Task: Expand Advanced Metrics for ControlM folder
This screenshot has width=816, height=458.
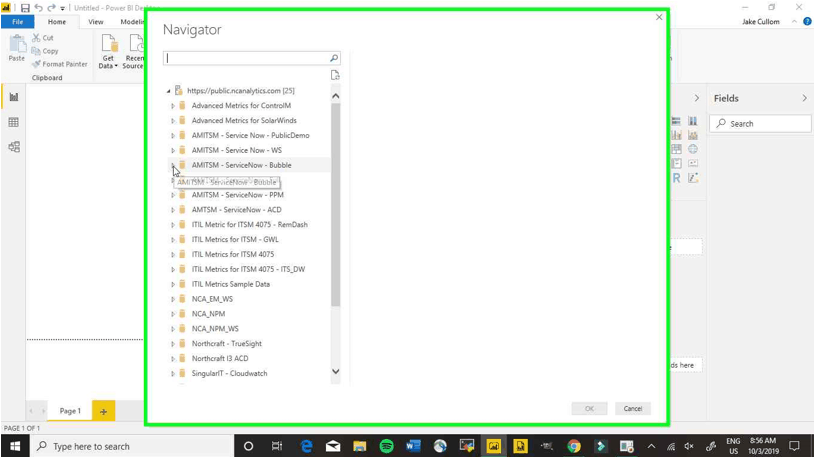Action: coord(173,106)
